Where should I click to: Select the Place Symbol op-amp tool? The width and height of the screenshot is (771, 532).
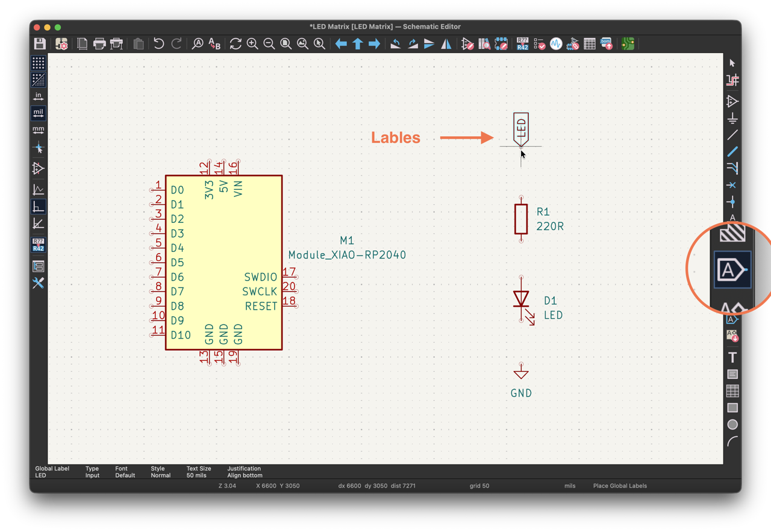(x=732, y=101)
